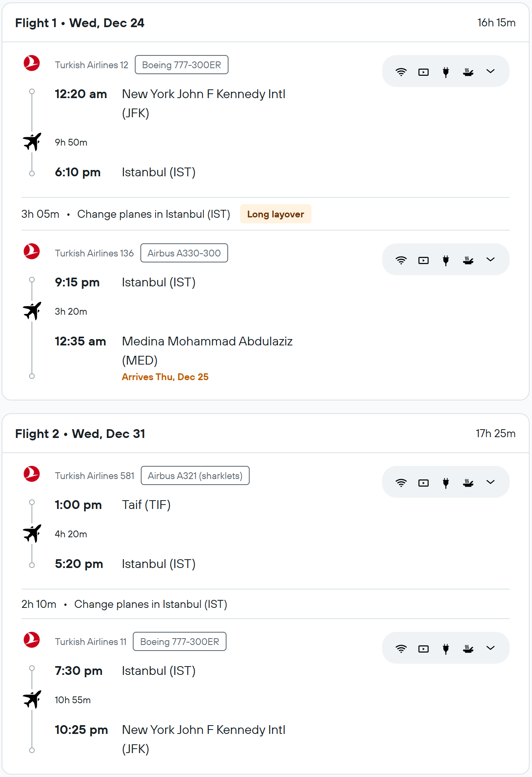This screenshot has height=777, width=532.
Task: Click Wi-Fi icon for Turkish Airlines 12
Action: point(401,72)
